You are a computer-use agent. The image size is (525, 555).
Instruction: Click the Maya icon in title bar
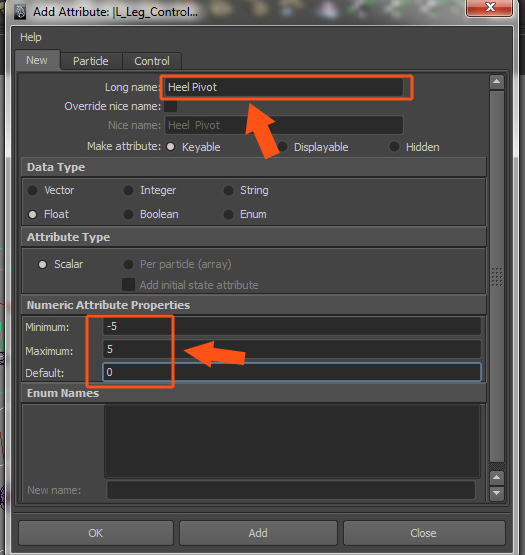coord(20,12)
